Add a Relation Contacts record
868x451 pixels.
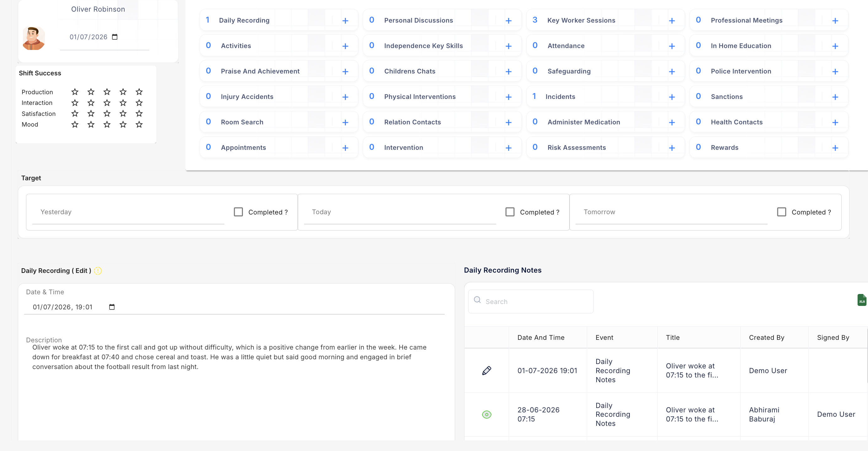(508, 122)
